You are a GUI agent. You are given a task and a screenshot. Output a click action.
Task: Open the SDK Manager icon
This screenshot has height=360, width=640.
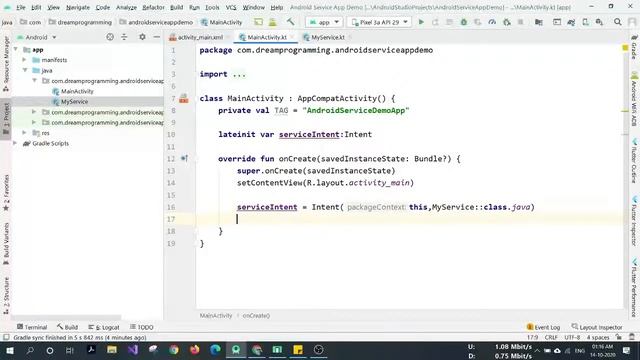point(599,22)
